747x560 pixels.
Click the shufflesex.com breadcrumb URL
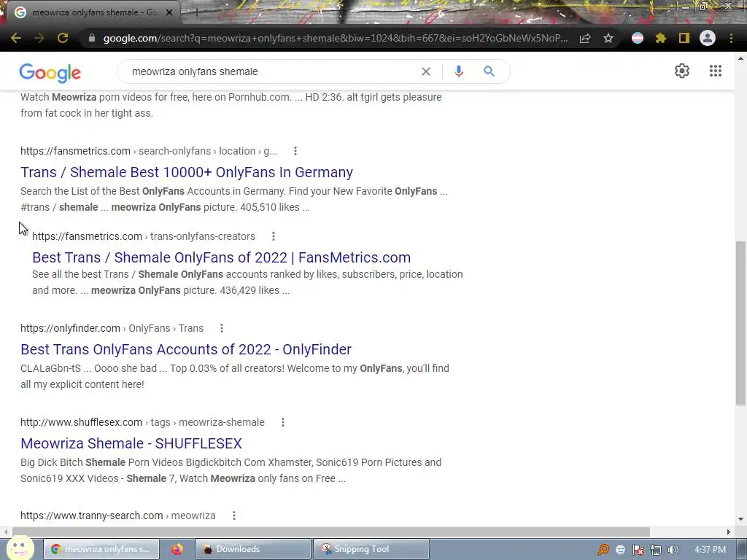pos(142,422)
